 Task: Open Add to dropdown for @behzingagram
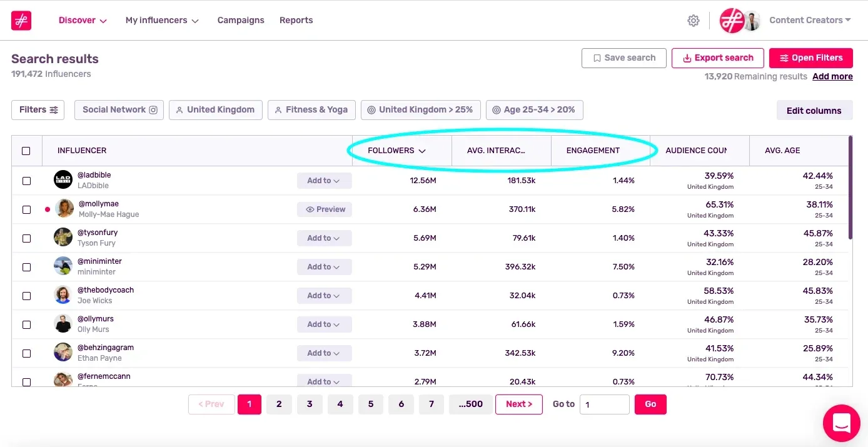(324, 353)
